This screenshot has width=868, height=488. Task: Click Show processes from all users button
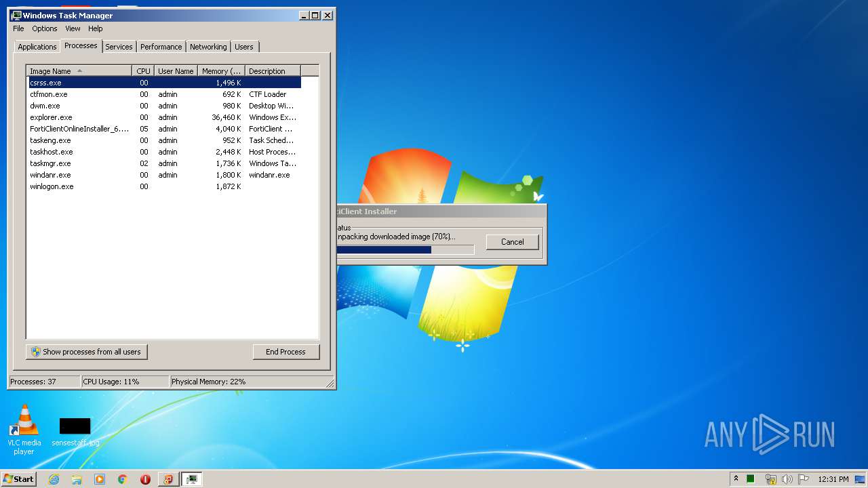click(x=86, y=352)
